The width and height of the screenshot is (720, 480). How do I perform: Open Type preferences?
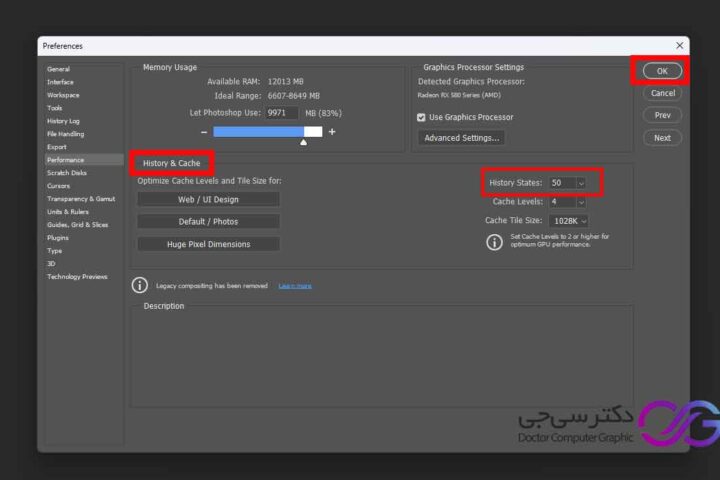(54, 251)
